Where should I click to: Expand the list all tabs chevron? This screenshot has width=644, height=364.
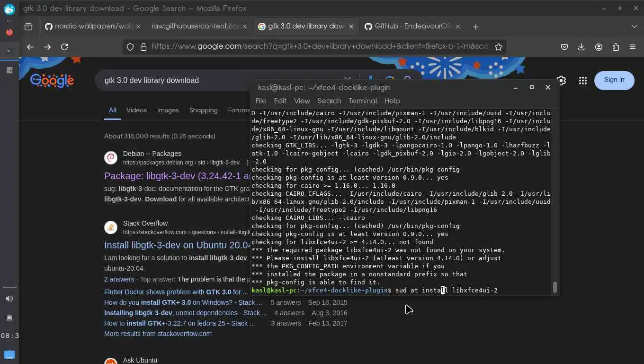(635, 27)
